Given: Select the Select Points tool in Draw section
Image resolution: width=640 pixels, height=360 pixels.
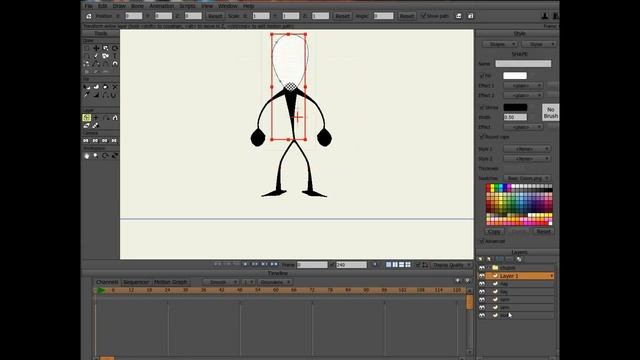Looking at the screenshot, I should pyautogui.click(x=87, y=48).
